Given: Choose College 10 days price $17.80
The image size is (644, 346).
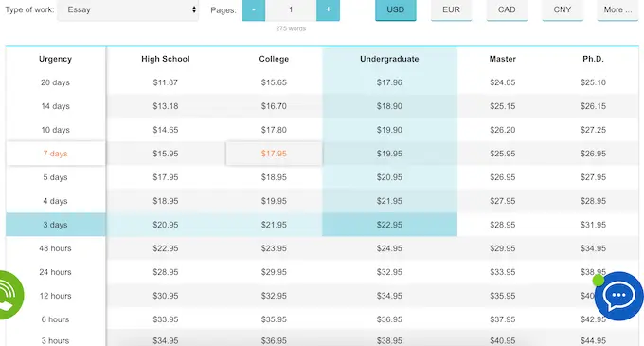Looking at the screenshot, I should point(274,130).
